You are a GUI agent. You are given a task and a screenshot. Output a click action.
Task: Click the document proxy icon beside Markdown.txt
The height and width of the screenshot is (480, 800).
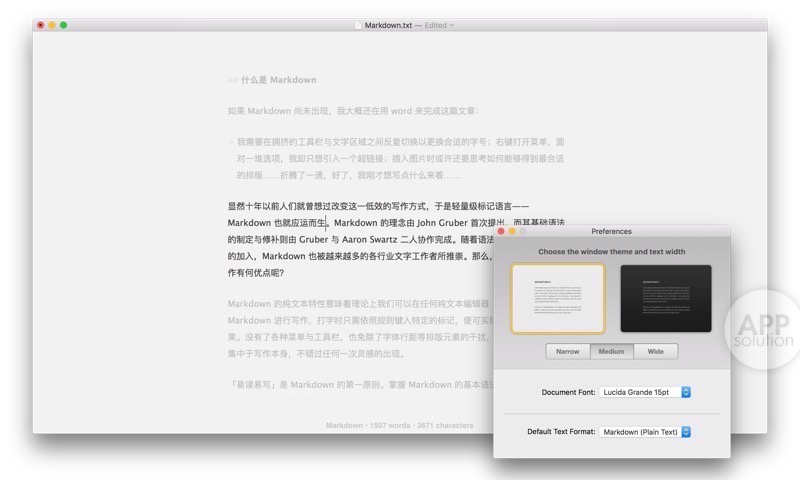click(x=358, y=25)
